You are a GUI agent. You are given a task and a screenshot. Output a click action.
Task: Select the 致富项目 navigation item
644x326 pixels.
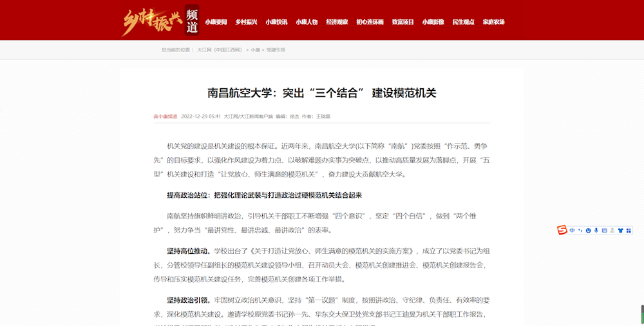click(403, 22)
